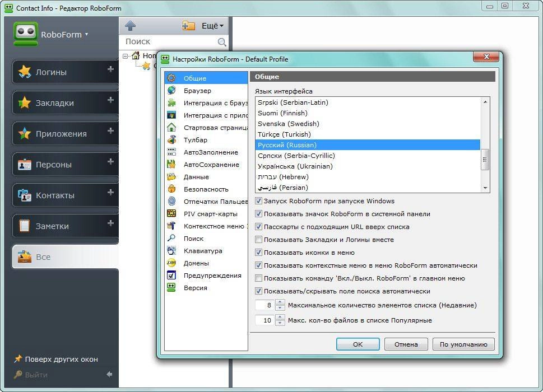Open the RoboForm dropdown arrow menu
The width and height of the screenshot is (543, 392).
tap(86, 34)
